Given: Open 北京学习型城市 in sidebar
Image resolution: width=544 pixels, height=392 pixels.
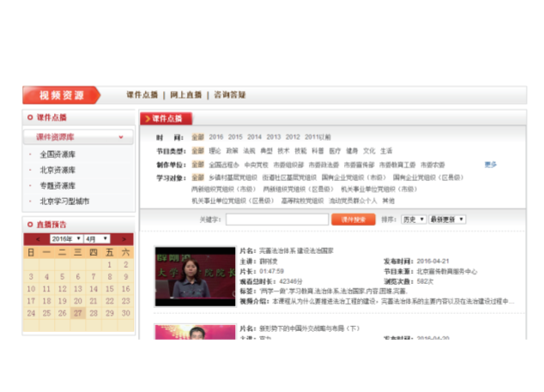Looking at the screenshot, I should click(x=64, y=202).
